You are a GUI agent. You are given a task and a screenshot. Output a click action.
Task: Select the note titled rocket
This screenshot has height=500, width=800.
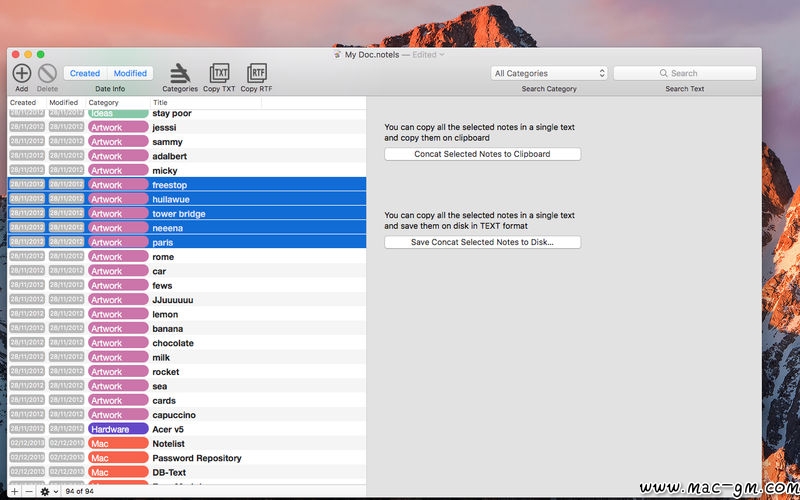point(187,372)
